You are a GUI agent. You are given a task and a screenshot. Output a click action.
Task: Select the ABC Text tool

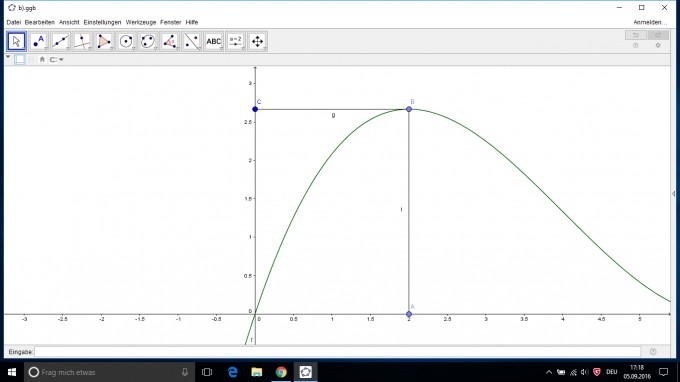click(x=214, y=42)
